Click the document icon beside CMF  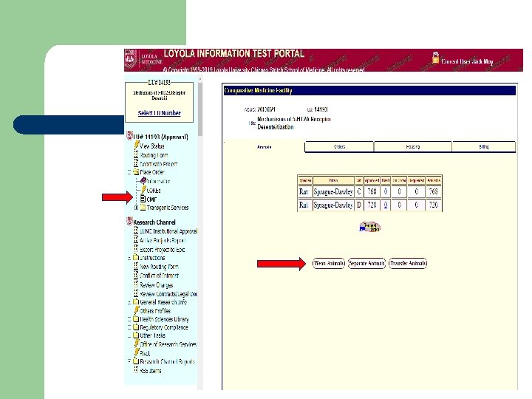point(143,199)
